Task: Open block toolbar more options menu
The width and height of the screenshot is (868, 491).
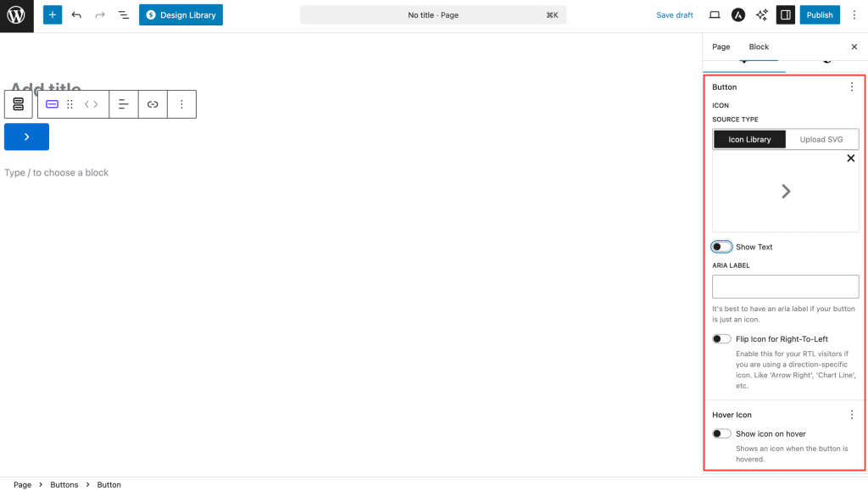Action: pos(181,104)
